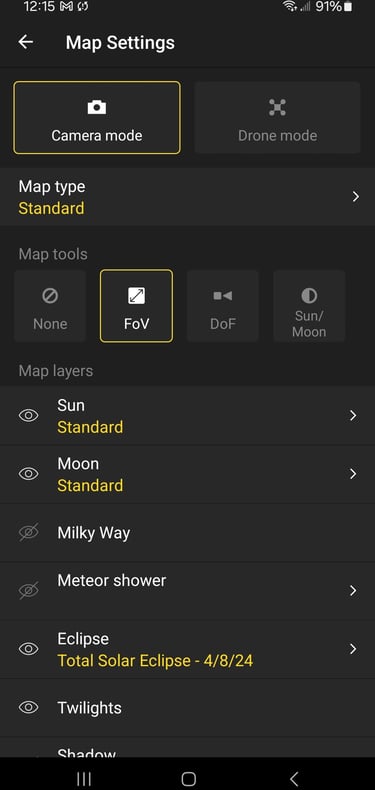The width and height of the screenshot is (375, 790).
Task: Show the Milky Way layer
Action: click(29, 533)
